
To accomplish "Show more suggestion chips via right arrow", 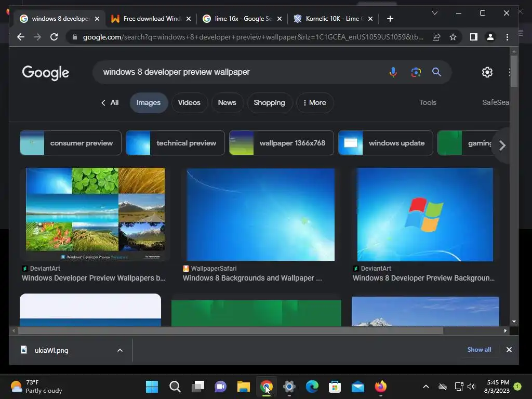I will [502, 145].
